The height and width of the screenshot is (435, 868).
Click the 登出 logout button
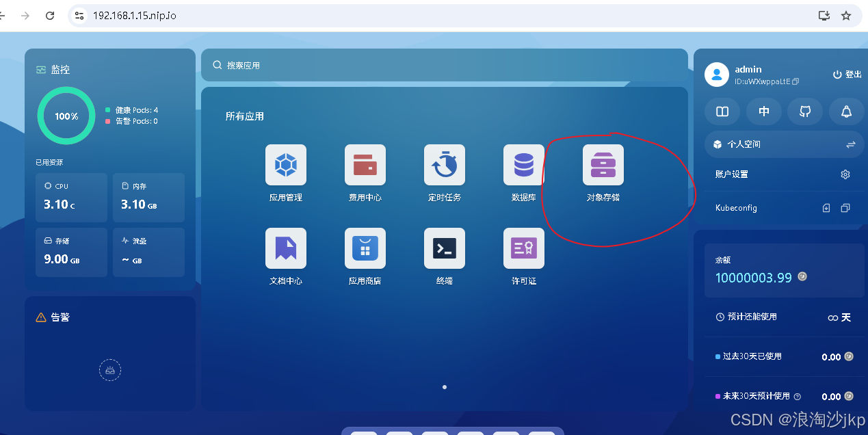(x=847, y=75)
